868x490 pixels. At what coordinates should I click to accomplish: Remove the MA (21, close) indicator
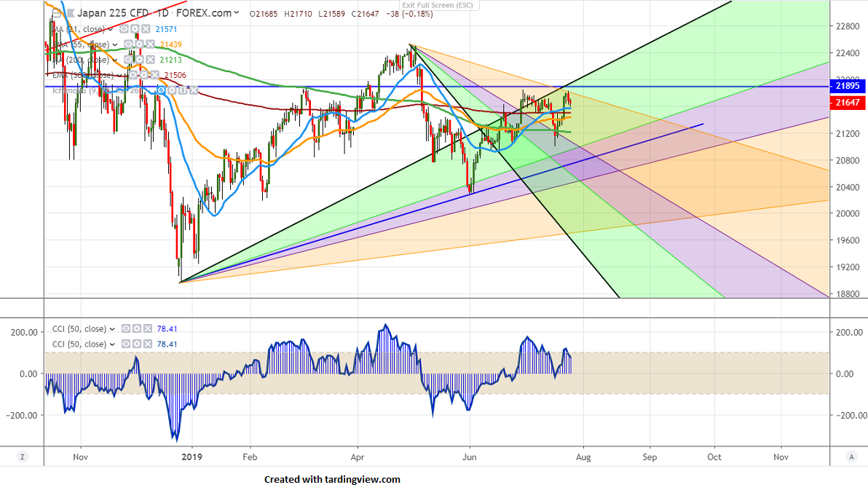145,29
